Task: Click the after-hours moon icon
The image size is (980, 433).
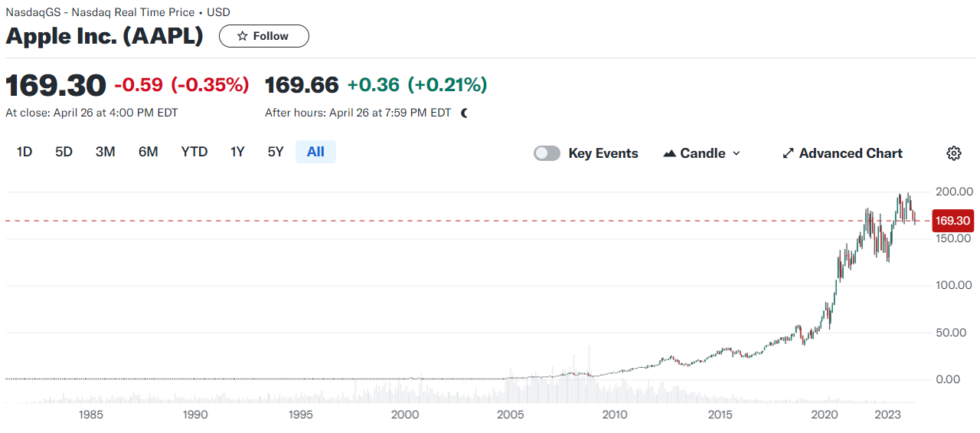Action: pyautogui.click(x=464, y=113)
